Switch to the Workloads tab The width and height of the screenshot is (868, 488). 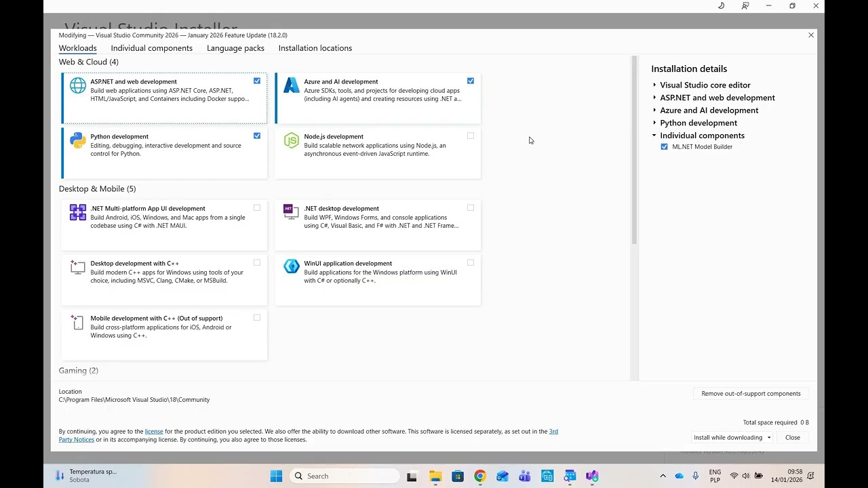pyautogui.click(x=77, y=48)
